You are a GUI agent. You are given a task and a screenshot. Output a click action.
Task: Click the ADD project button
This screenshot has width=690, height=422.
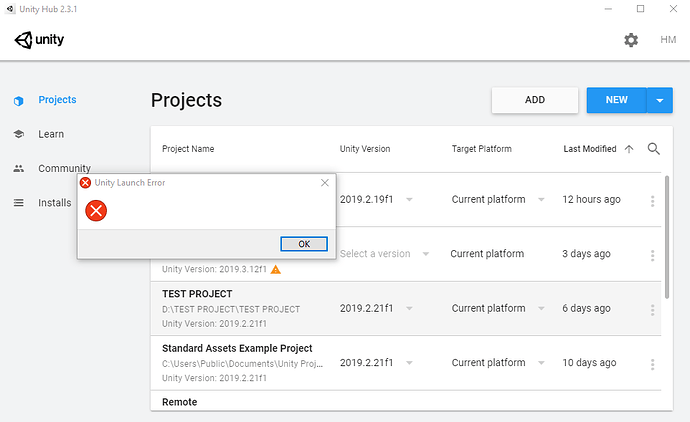coord(534,100)
